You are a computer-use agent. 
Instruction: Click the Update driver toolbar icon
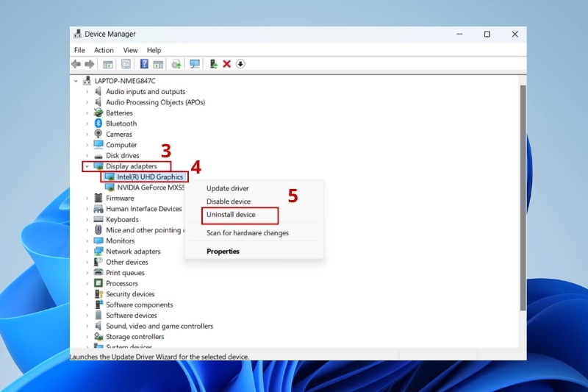pyautogui.click(x=213, y=64)
